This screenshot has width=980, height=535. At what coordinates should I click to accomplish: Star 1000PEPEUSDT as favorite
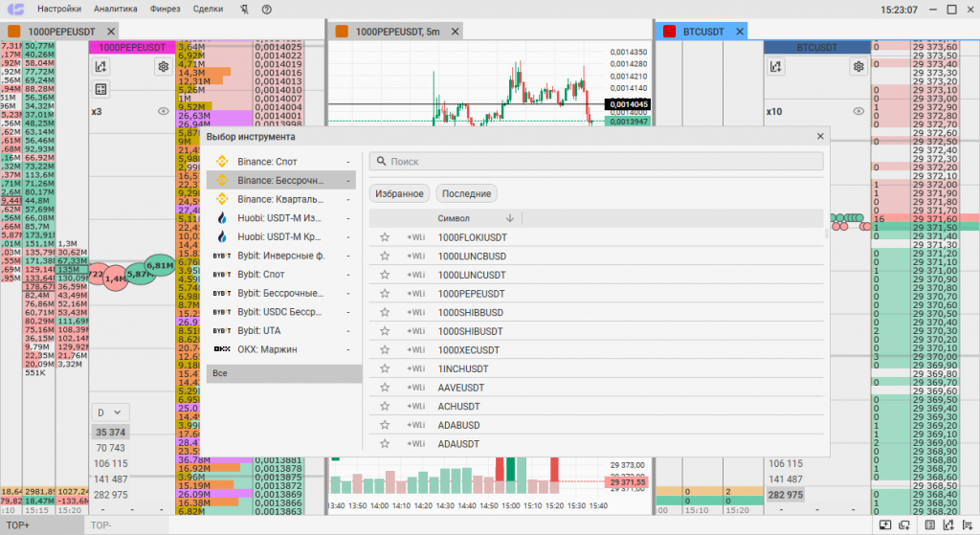pos(385,294)
